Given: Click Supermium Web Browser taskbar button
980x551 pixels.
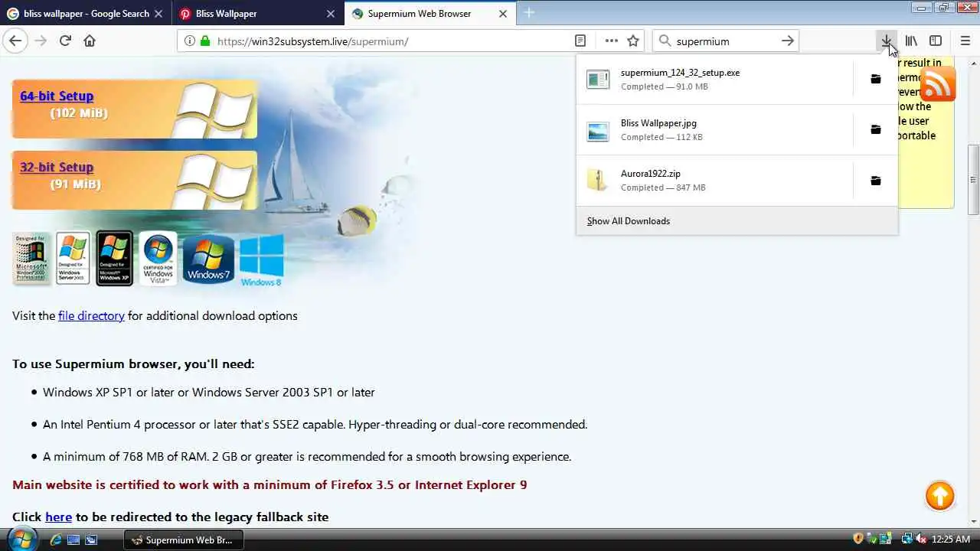Looking at the screenshot, I should [183, 540].
